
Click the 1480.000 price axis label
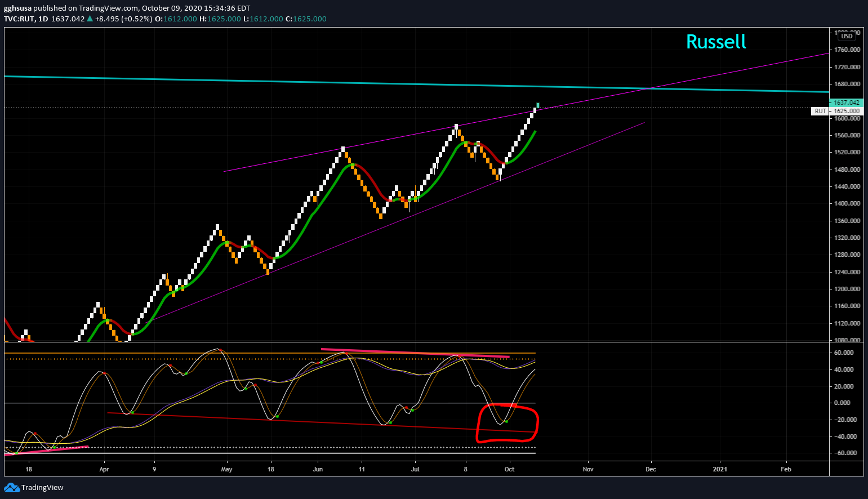(847, 170)
